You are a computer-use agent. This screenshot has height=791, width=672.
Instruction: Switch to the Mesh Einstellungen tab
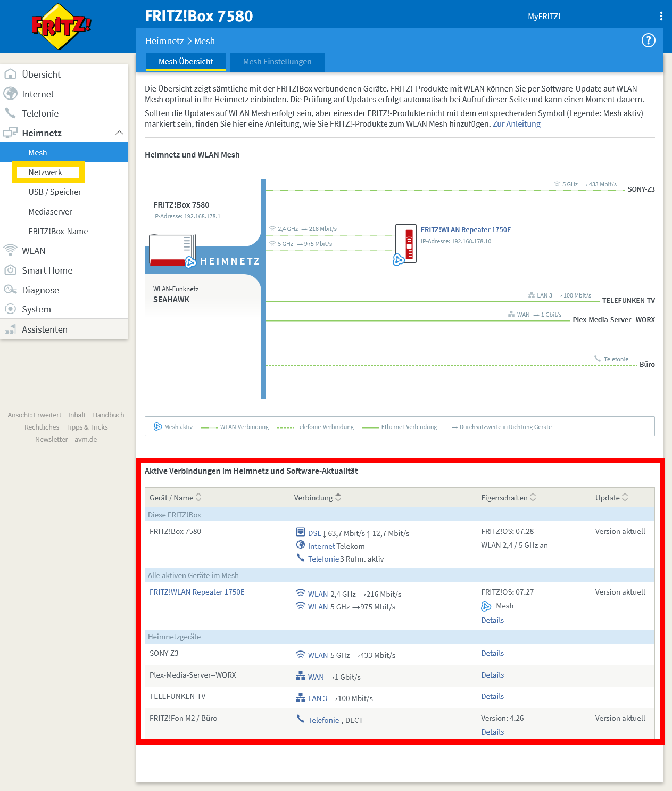pyautogui.click(x=277, y=62)
